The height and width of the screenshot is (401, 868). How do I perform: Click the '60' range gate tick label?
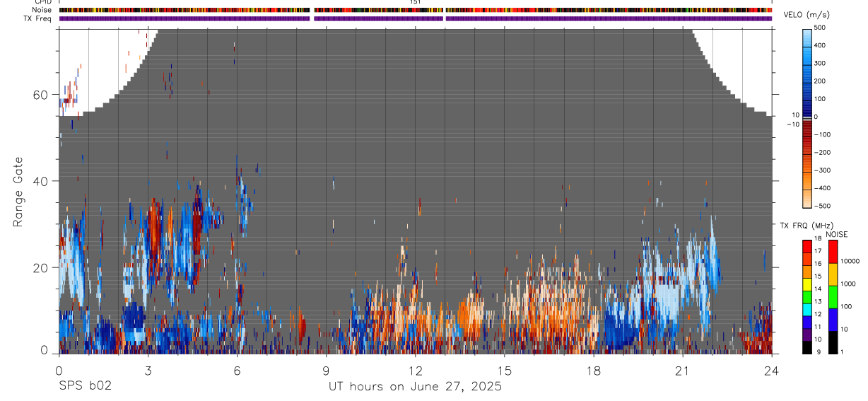click(40, 95)
